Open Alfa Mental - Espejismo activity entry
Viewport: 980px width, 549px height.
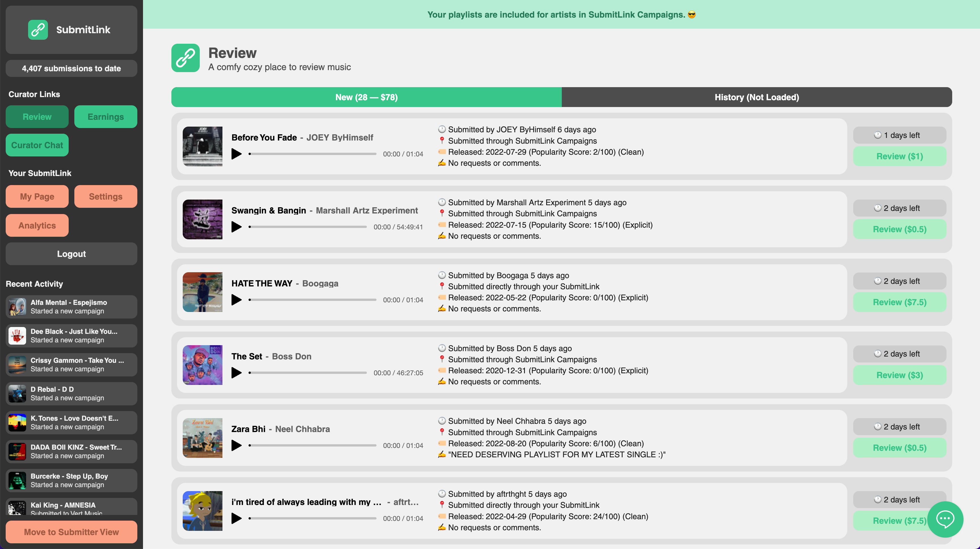pos(71,307)
